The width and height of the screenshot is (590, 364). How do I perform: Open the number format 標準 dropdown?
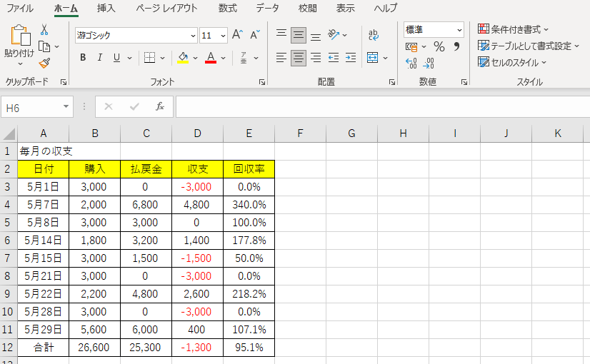[x=459, y=30]
